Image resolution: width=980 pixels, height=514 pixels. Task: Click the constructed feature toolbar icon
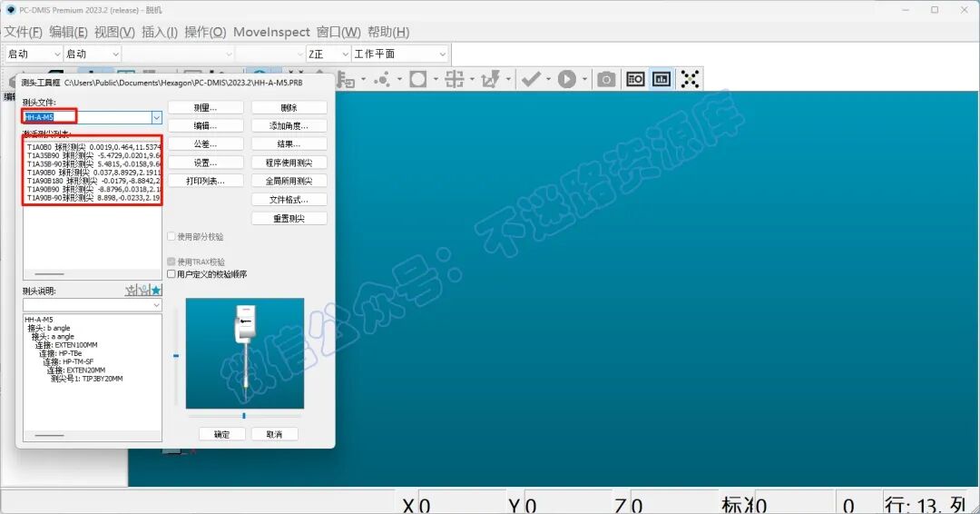pyautogui.click(x=455, y=79)
